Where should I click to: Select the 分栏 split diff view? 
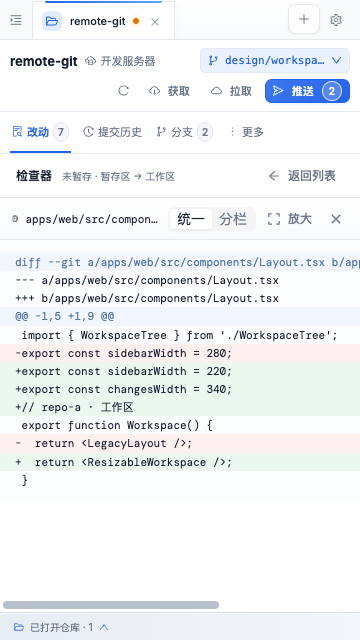click(x=233, y=219)
